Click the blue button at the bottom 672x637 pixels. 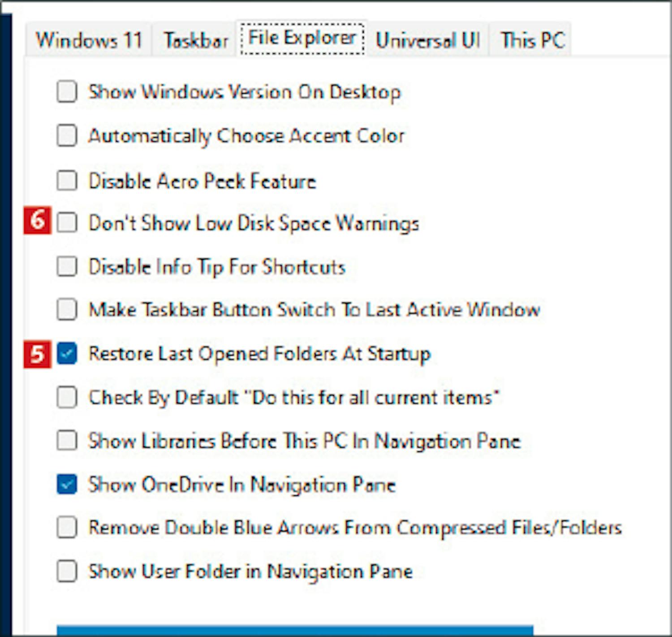click(x=295, y=631)
